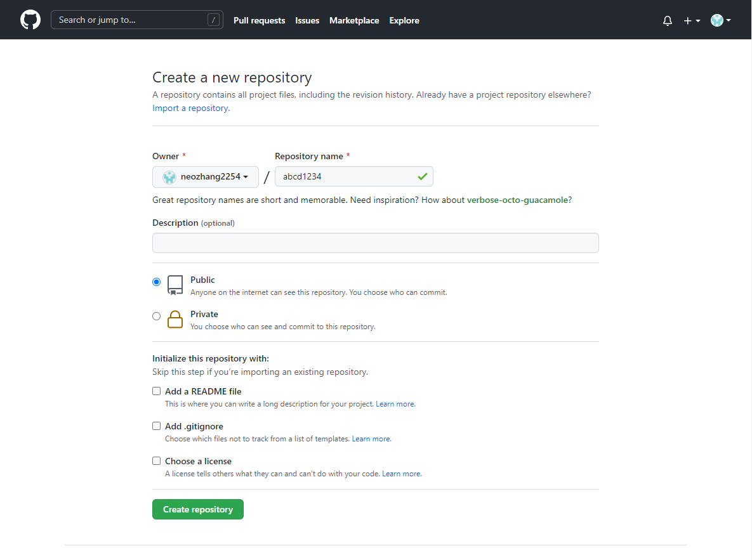Viewport: 752px width, 560px height.
Task: Select the Private visibility radio button
Action: (x=157, y=316)
